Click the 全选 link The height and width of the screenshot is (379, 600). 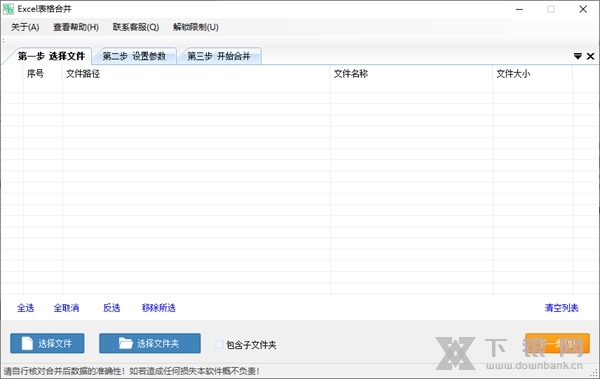click(x=26, y=308)
